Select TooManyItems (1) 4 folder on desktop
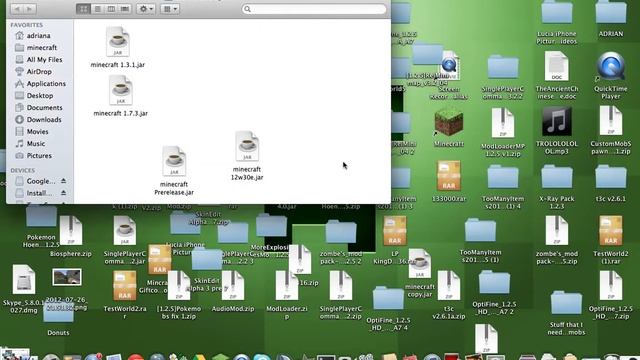Screen dimensions: 640x360 click(503, 177)
